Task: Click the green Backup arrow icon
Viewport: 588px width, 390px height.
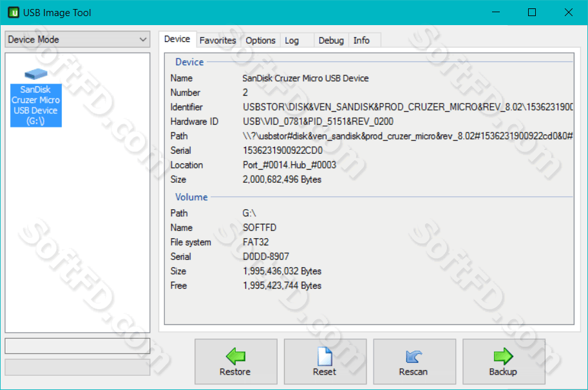Action: [503, 356]
